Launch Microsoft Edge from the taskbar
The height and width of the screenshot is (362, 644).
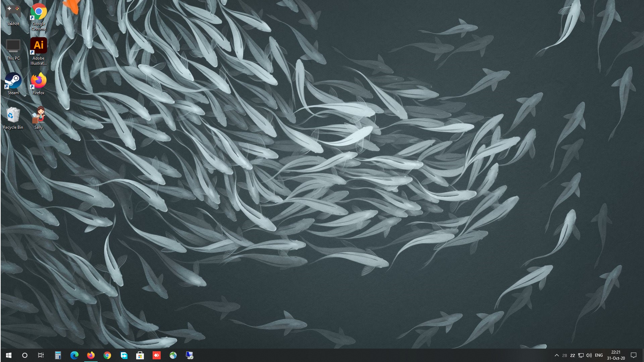coord(74,355)
